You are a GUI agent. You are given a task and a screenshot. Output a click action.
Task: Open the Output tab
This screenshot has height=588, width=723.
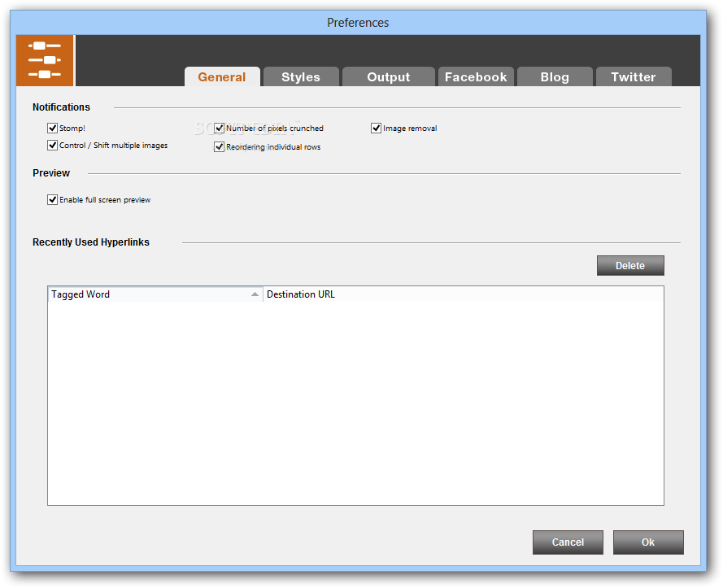coord(389,76)
